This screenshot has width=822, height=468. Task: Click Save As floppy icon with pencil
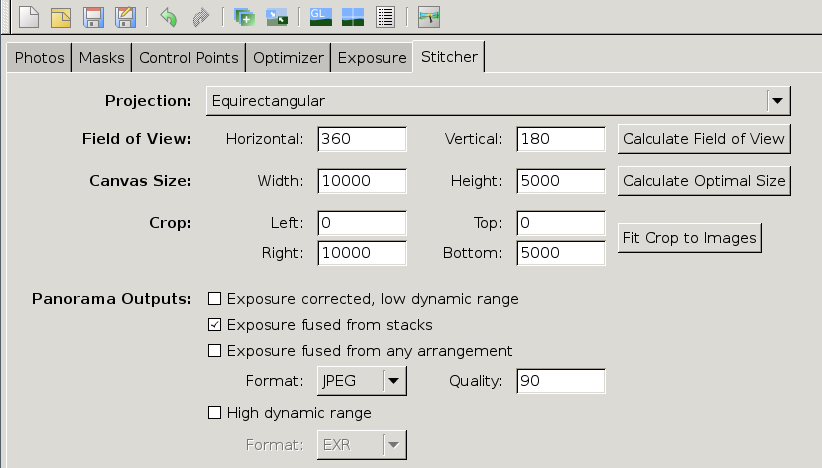[x=125, y=17]
